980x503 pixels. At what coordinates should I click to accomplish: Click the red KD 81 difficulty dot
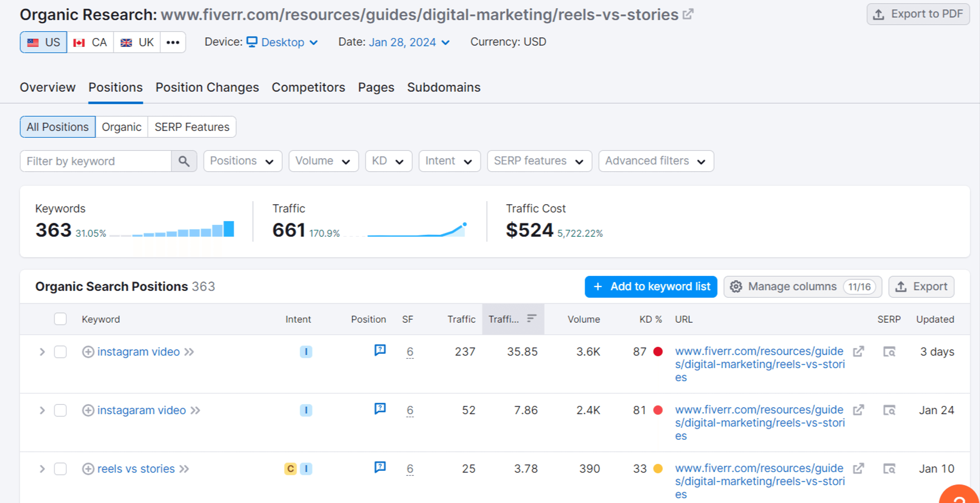[658, 410]
